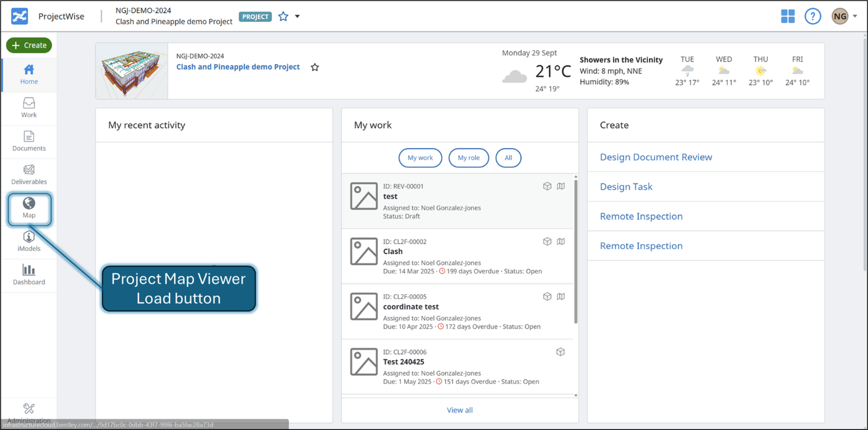Open iModels from the sidebar
This screenshot has width=868, height=430.
point(29,241)
